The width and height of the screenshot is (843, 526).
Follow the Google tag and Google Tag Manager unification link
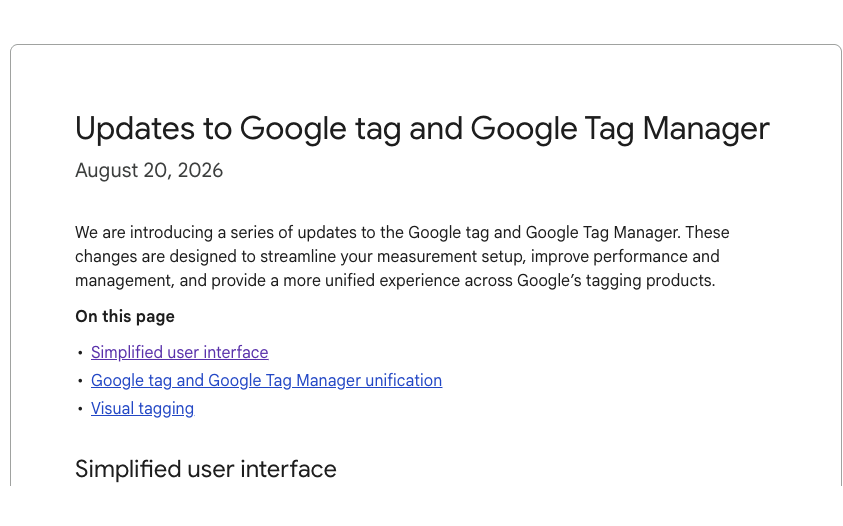(x=266, y=380)
